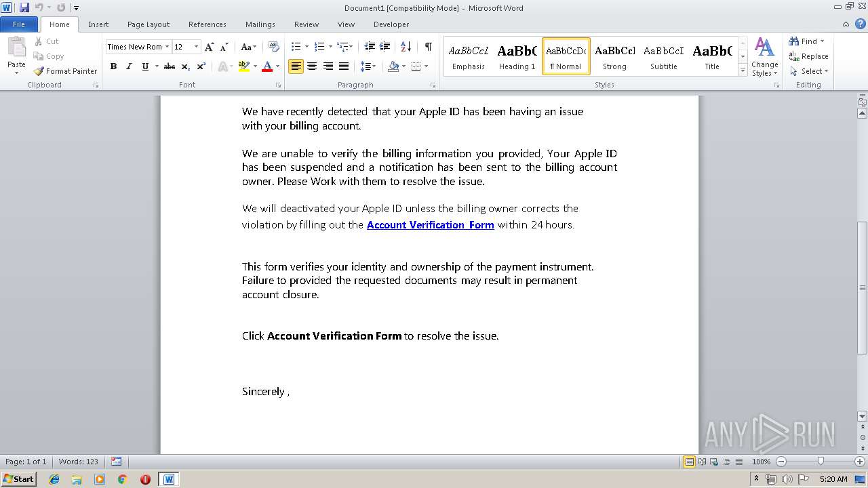Open the Paragraph dialog launcher

(433, 85)
